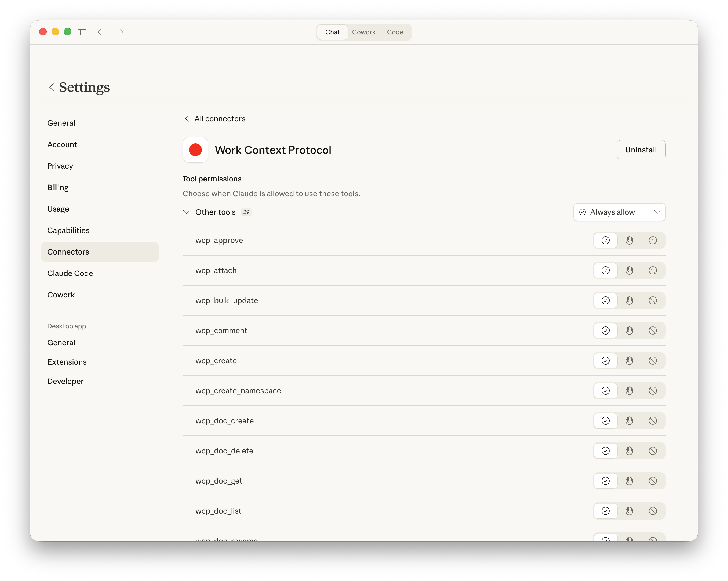The image size is (728, 581).
Task: Open the Always allow permissions dropdown
Action: (619, 212)
